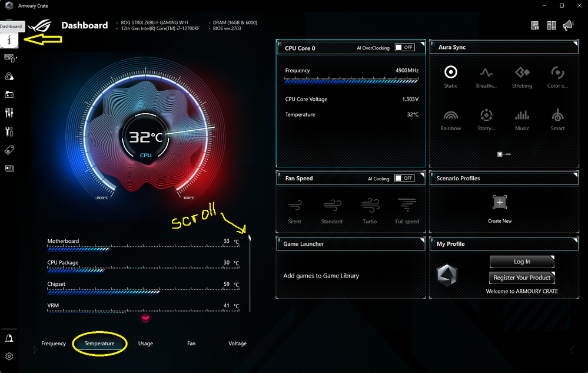Set fan speed to Standard

[332, 211]
